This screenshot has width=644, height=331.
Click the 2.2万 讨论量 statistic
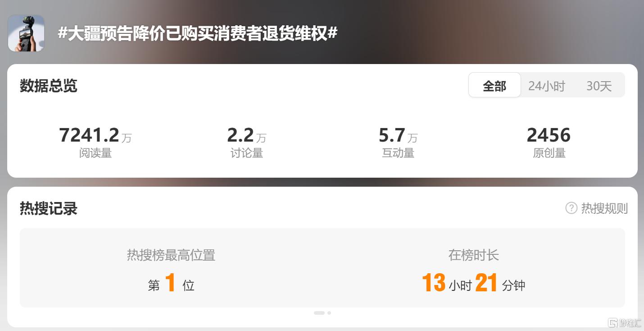coord(247,143)
